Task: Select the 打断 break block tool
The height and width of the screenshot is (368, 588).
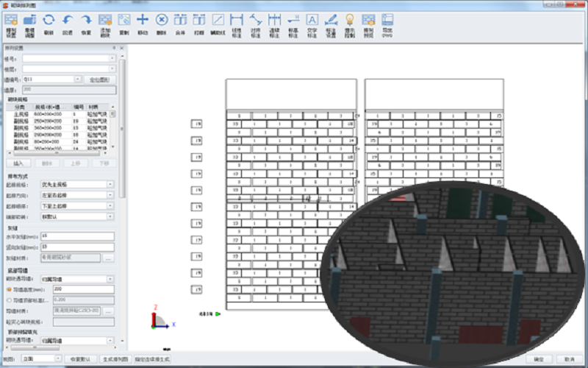Action: tap(199, 25)
